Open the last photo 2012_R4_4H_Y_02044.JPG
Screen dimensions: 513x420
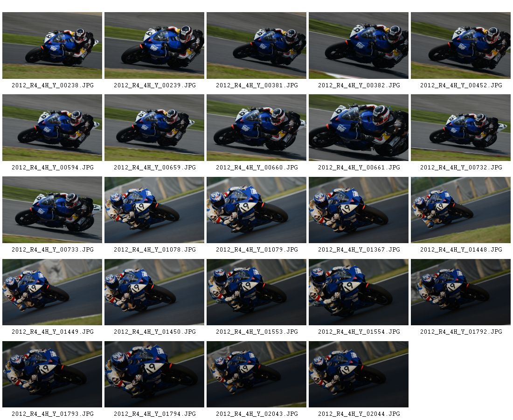tap(359, 374)
